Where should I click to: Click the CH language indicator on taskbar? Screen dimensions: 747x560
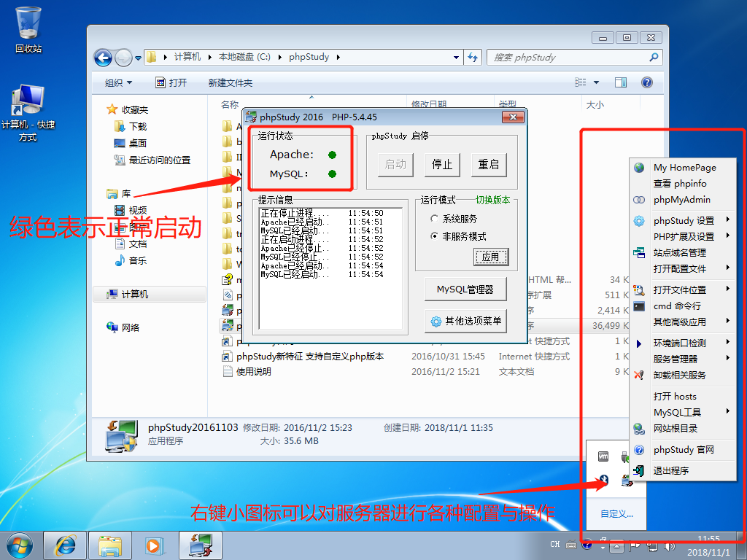point(555,544)
